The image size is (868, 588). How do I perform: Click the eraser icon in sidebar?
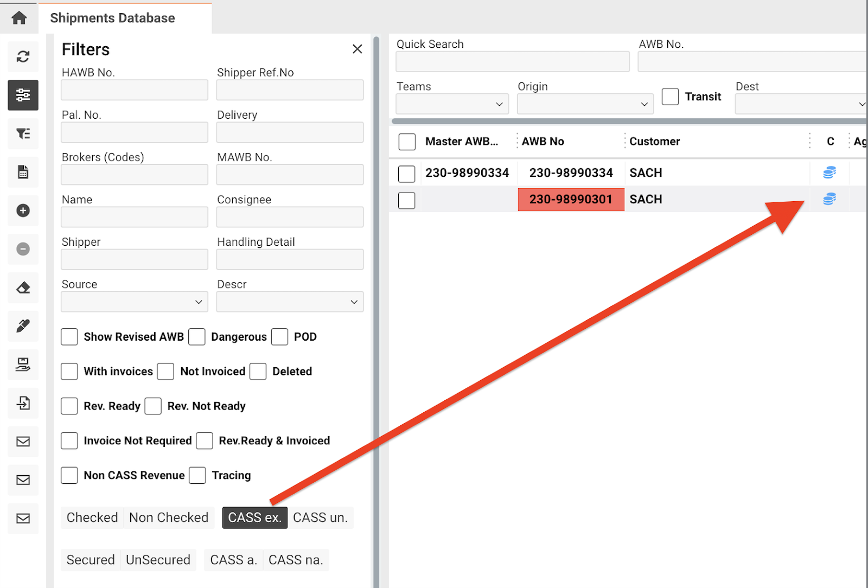coord(23,287)
